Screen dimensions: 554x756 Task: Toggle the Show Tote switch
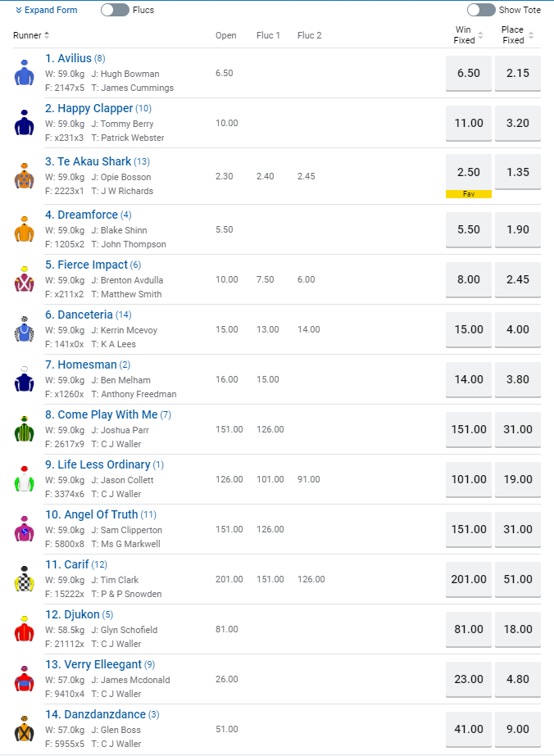pos(481,10)
